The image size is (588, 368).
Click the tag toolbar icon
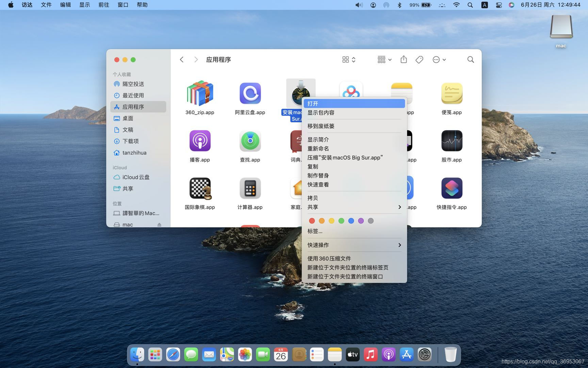click(x=419, y=60)
